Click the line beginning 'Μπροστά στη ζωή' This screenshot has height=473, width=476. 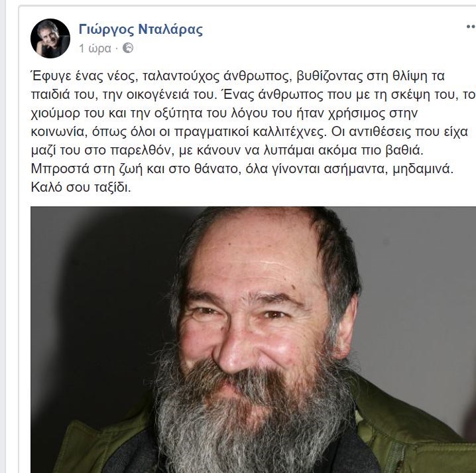(242, 169)
